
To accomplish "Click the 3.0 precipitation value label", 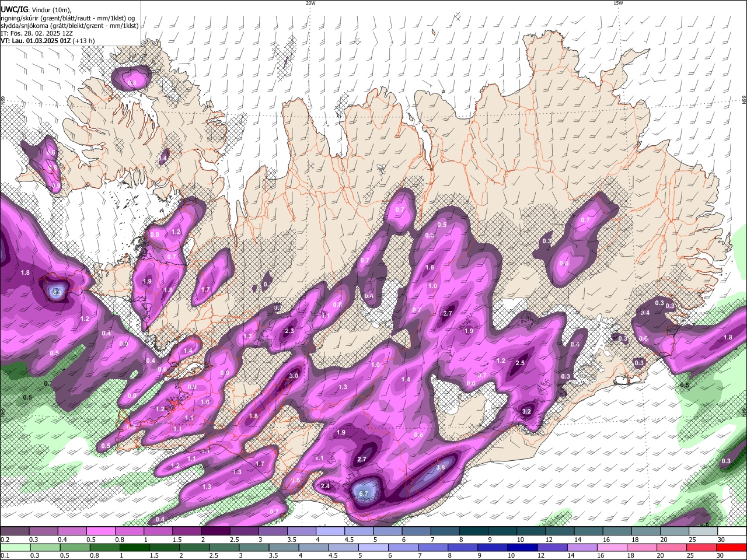I will coord(294,376).
